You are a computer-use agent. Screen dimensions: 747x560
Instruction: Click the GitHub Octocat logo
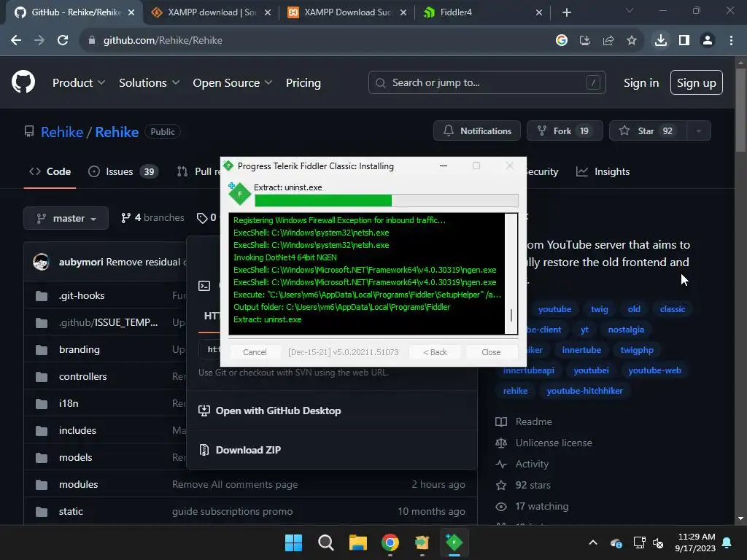[x=23, y=82]
